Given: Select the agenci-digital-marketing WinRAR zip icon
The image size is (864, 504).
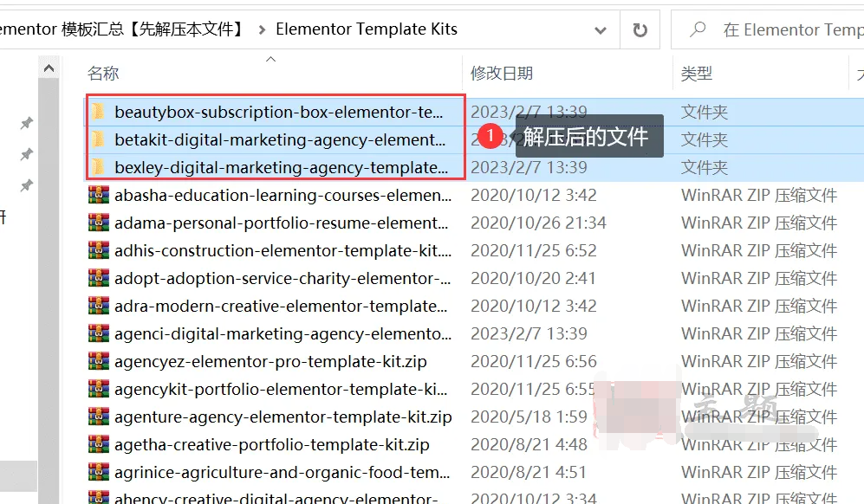Looking at the screenshot, I should [x=99, y=333].
